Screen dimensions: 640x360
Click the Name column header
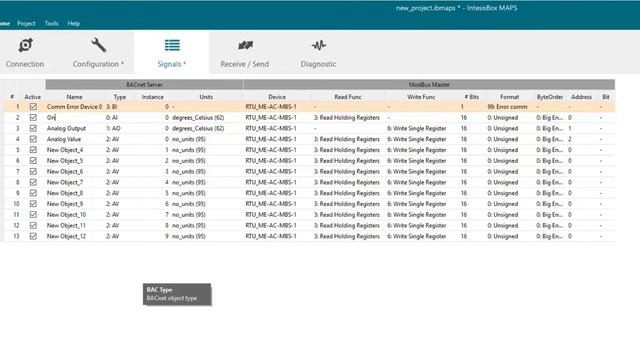[x=74, y=97]
